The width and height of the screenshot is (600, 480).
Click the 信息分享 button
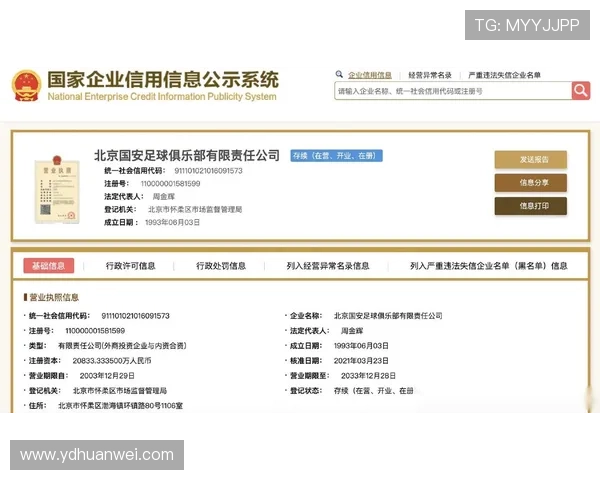pos(530,183)
